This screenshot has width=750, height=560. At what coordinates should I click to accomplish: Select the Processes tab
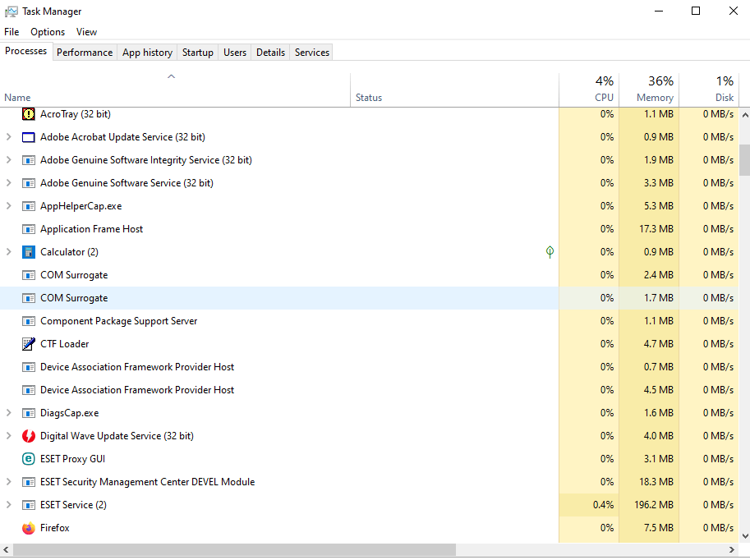[x=25, y=51]
